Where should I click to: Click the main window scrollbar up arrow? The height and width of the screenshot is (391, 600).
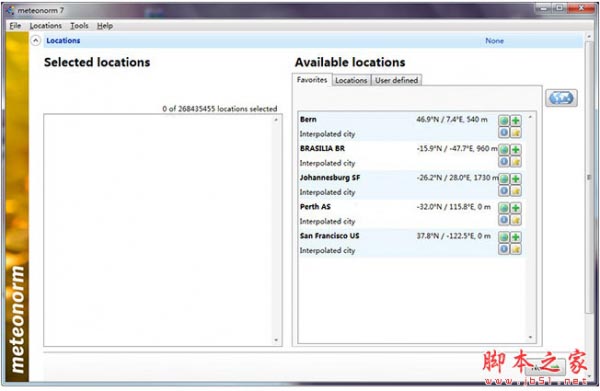(589, 37)
